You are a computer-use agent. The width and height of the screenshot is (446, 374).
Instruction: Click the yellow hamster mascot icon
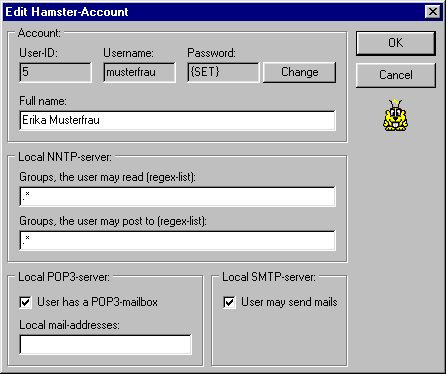395,115
